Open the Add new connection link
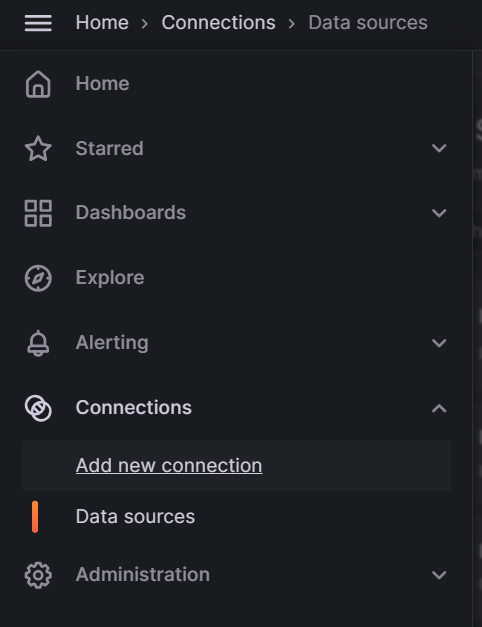This screenshot has width=482, height=627. [169, 465]
